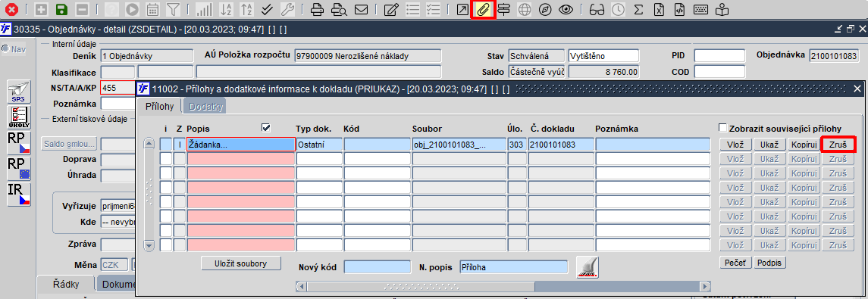
Task: Click the green save diskette icon
Action: pos(61,9)
